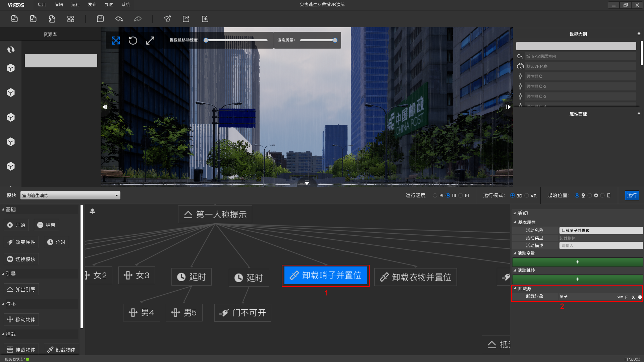Collapse the 卸载源 section
The image size is (644, 362).
click(515, 288)
